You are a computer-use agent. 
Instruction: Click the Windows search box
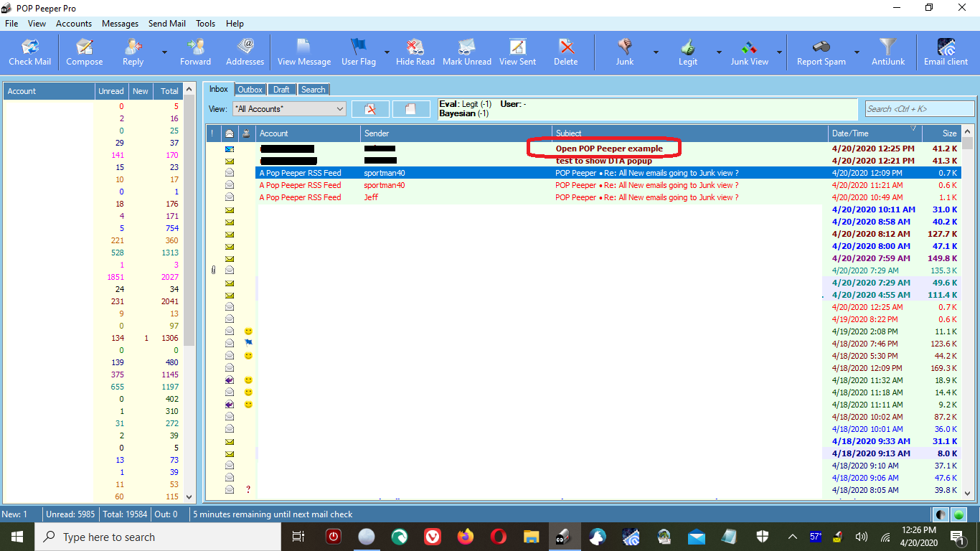pyautogui.click(x=158, y=537)
